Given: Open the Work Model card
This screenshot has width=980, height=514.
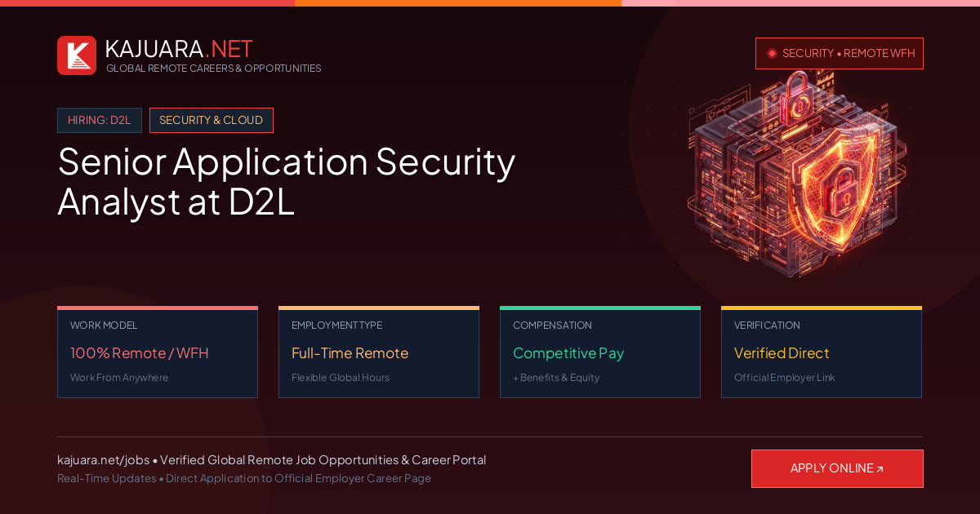Looking at the screenshot, I should [x=158, y=352].
